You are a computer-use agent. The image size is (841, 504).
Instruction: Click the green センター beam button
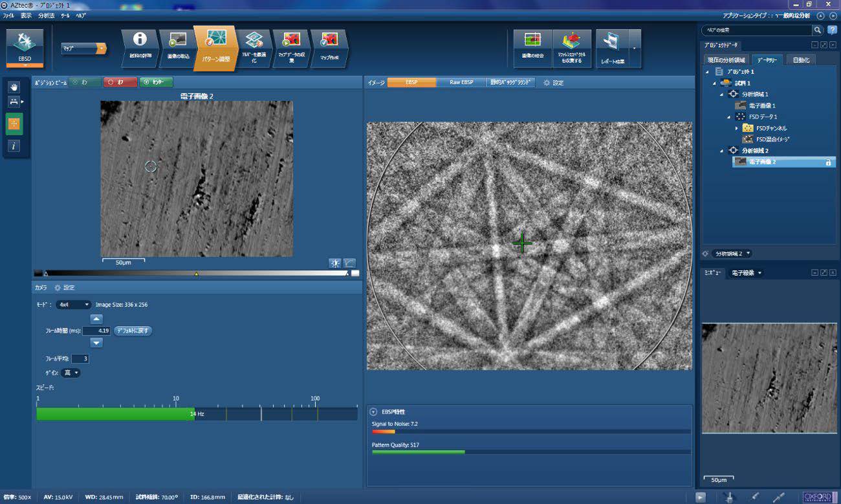point(156,82)
